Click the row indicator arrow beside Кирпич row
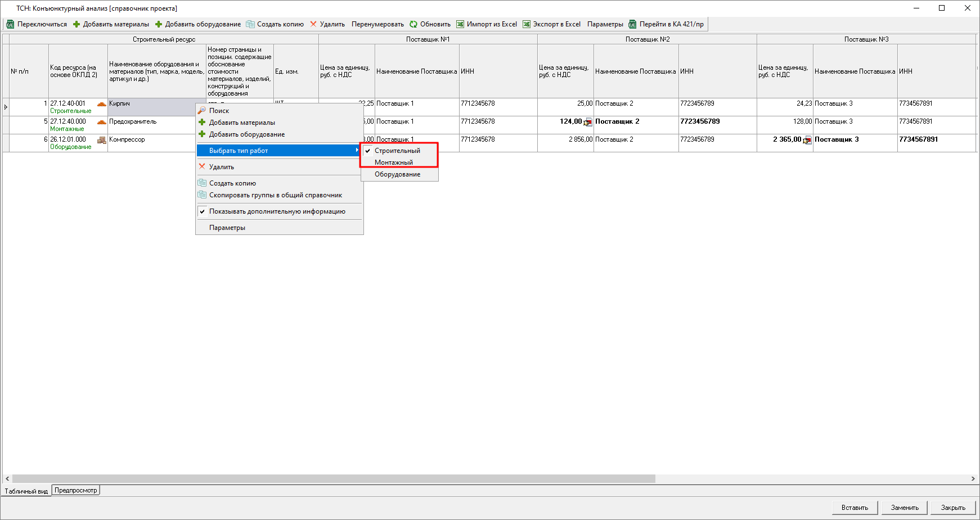 6,107
